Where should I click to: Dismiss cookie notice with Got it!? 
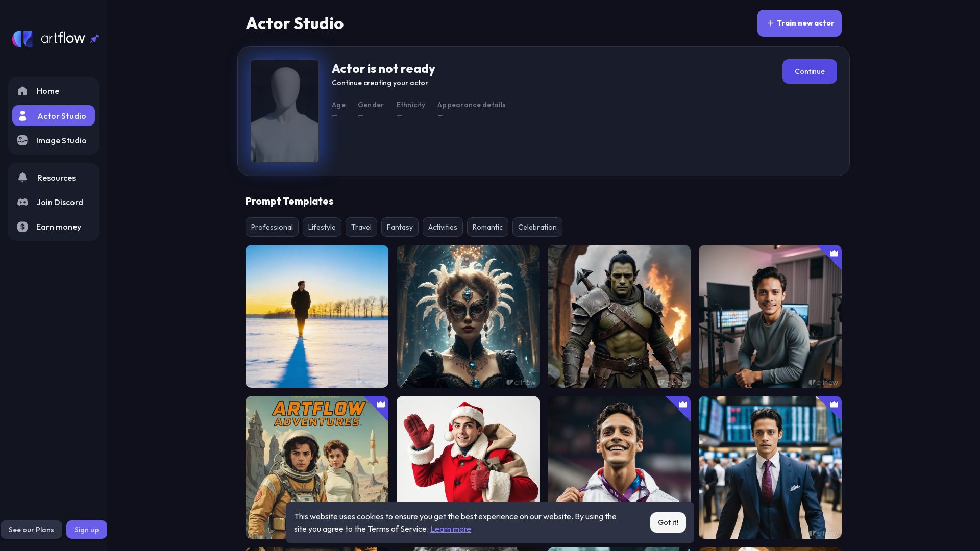tap(668, 522)
